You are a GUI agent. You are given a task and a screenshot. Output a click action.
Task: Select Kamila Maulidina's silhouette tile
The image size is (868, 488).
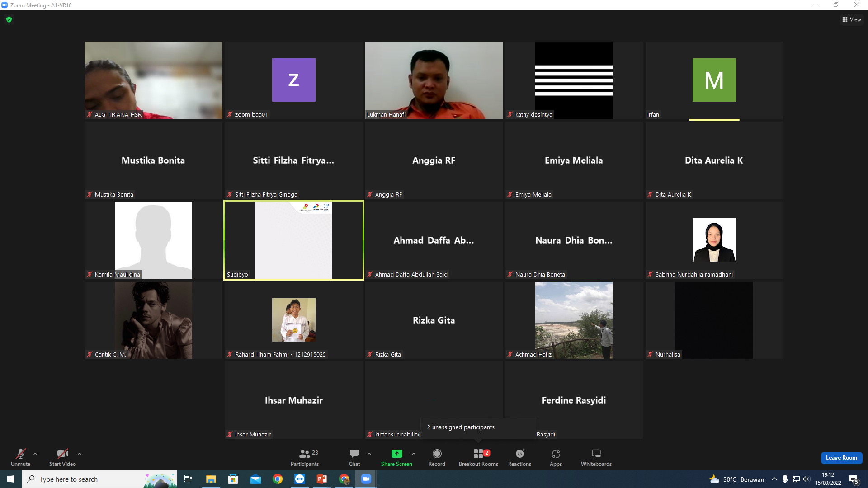(x=153, y=240)
